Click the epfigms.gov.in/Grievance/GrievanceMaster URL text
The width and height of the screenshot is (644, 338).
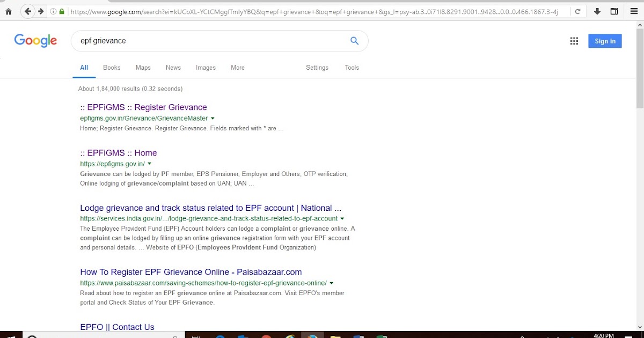point(144,119)
